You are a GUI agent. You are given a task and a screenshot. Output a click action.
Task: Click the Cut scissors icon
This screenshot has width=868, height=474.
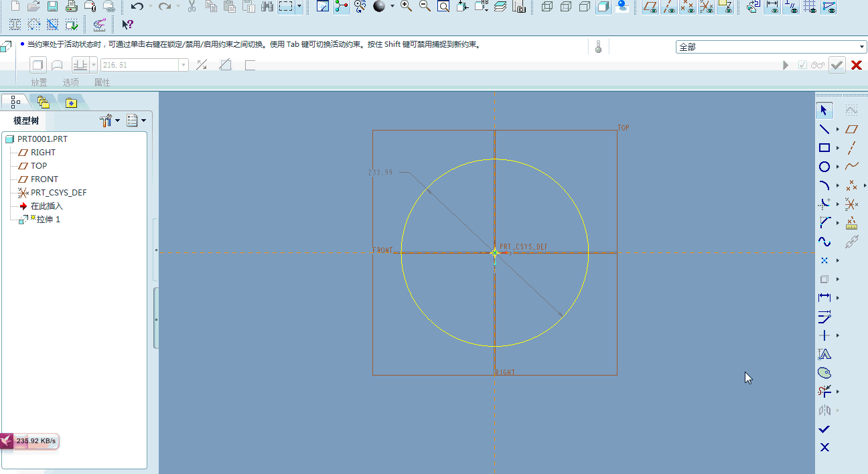point(192,7)
